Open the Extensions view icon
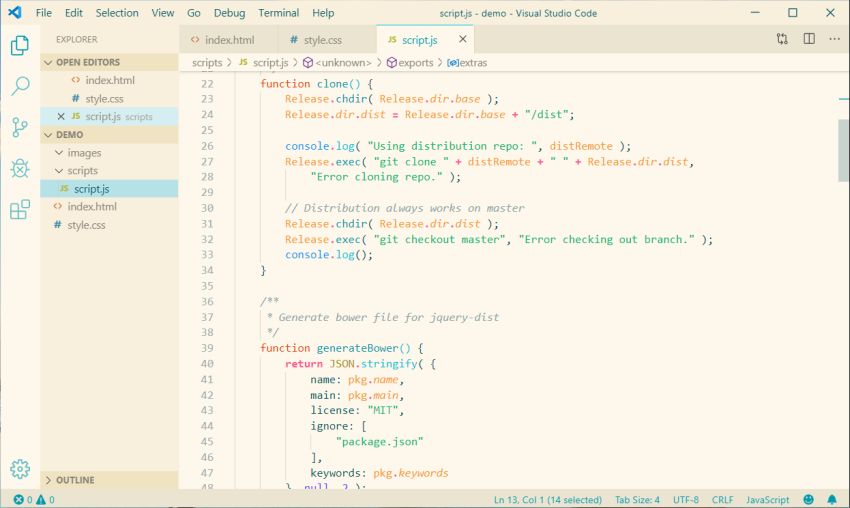Screen dimensions: 850x508 (20, 210)
